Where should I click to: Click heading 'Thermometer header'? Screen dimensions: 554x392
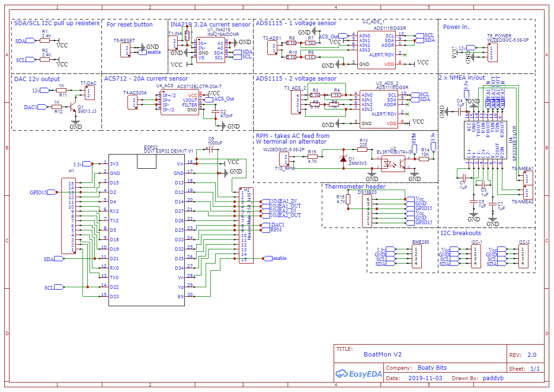tap(355, 187)
